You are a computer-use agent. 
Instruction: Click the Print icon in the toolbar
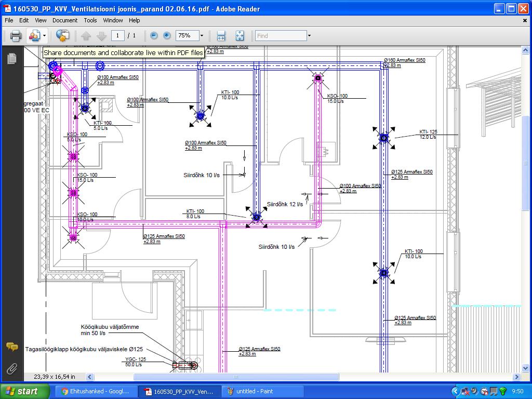coord(16,36)
